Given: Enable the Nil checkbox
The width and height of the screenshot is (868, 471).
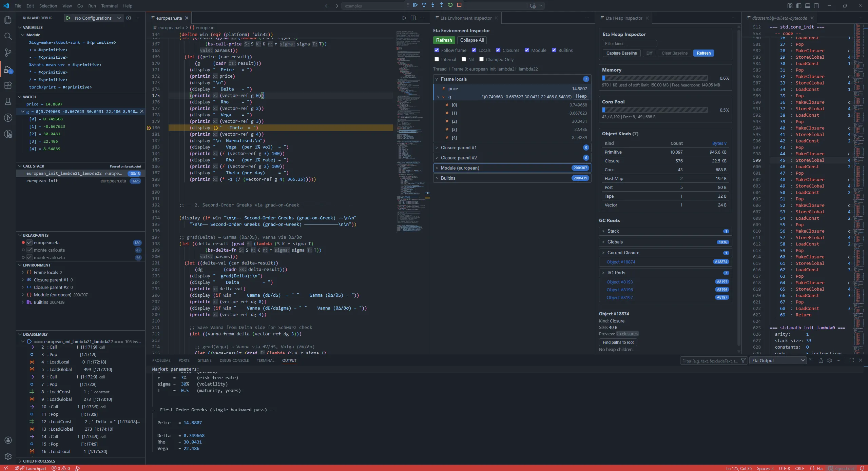Looking at the screenshot, I should point(464,59).
